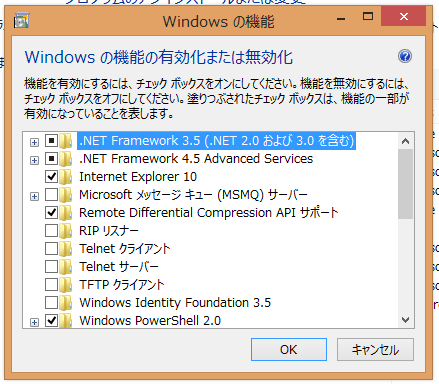Click folder icon beside RIP リスナー
The image size is (439, 384).
tap(66, 231)
